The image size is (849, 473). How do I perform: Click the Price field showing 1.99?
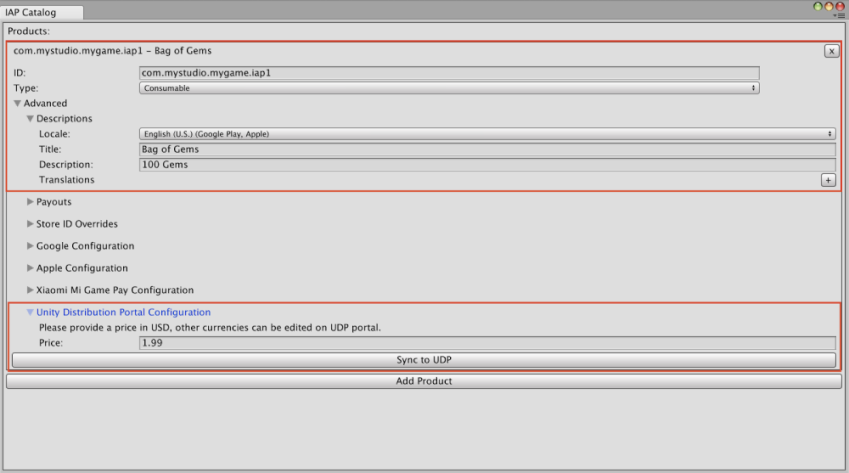[487, 343]
